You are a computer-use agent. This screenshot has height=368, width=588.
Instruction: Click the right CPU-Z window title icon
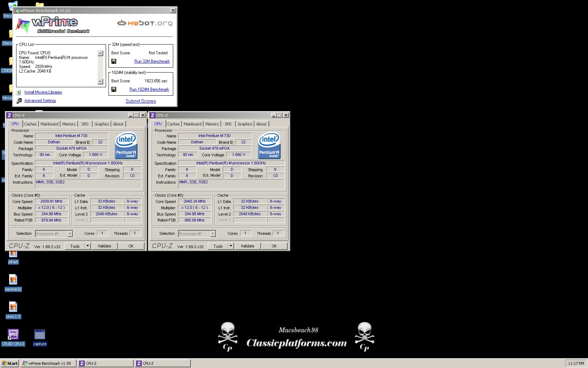(x=153, y=115)
